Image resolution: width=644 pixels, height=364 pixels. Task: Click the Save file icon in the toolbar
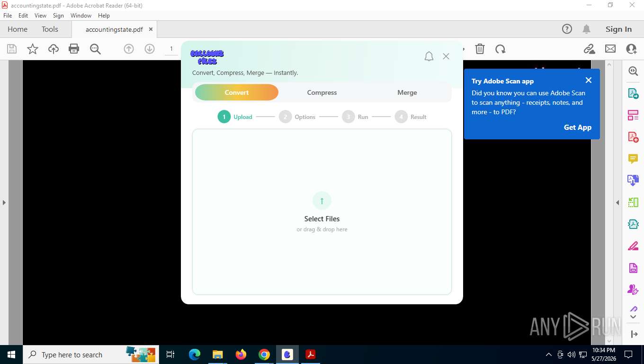12,49
